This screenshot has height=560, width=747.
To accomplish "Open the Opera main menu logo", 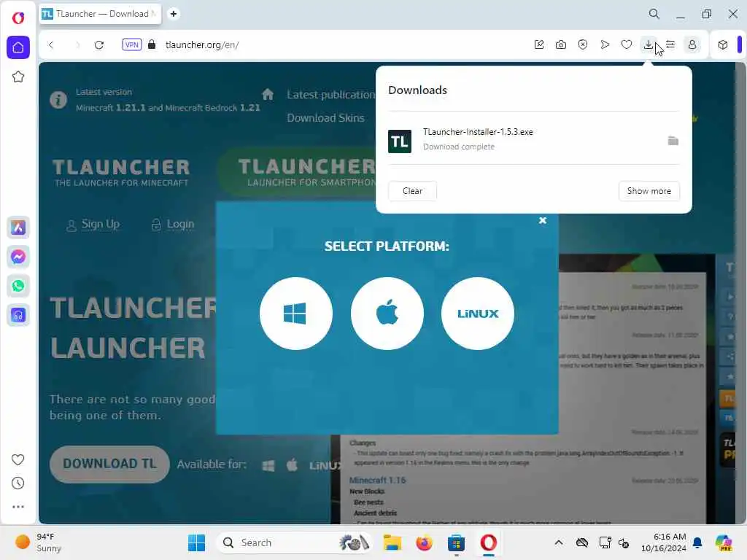I will click(x=18, y=18).
